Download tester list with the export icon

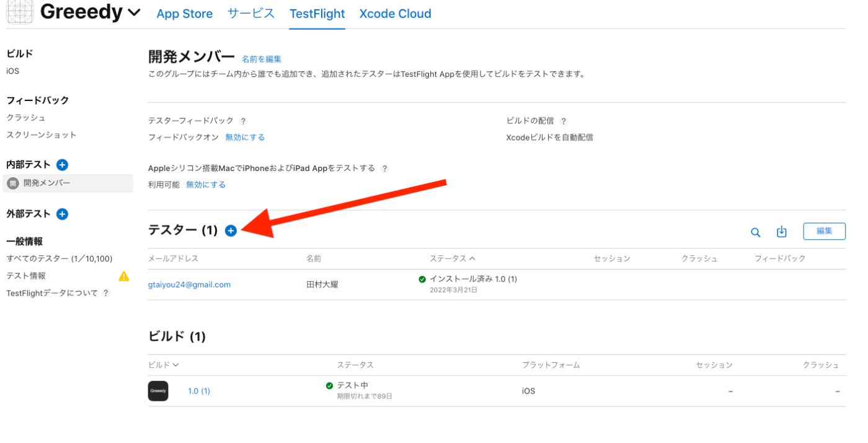coord(782,232)
